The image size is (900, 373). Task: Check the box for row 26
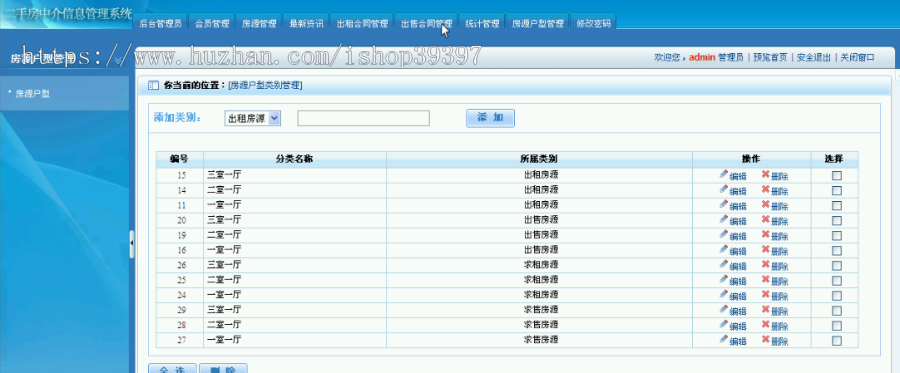click(836, 266)
